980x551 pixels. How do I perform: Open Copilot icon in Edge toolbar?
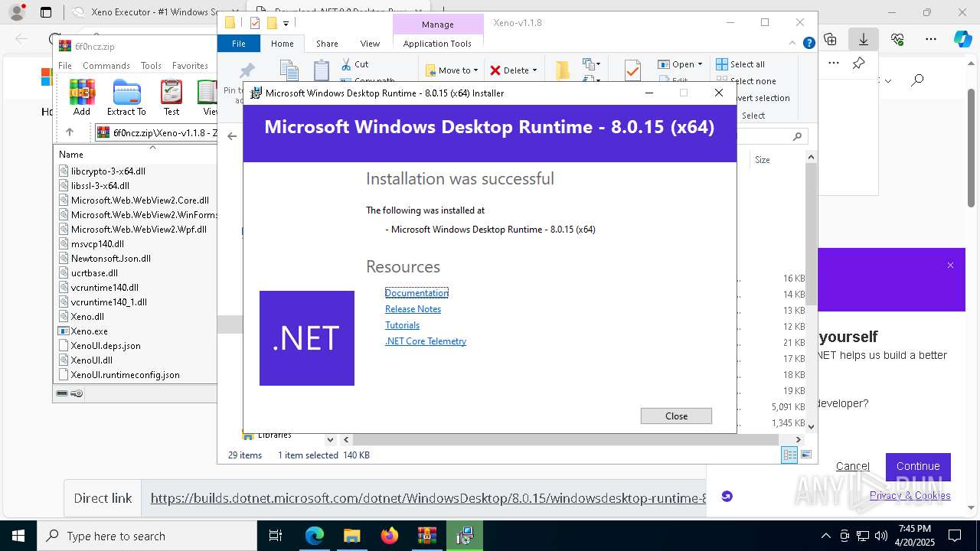962,39
